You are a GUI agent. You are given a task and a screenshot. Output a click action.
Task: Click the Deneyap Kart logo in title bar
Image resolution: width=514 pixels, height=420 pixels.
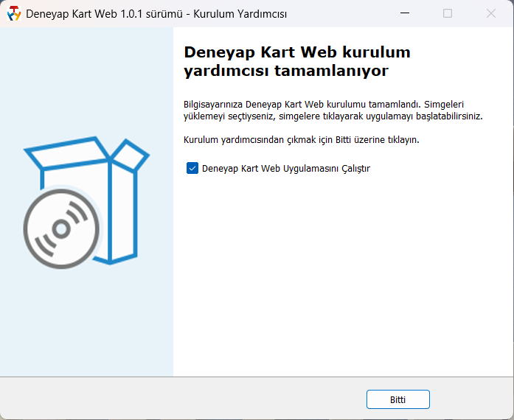tap(14, 14)
